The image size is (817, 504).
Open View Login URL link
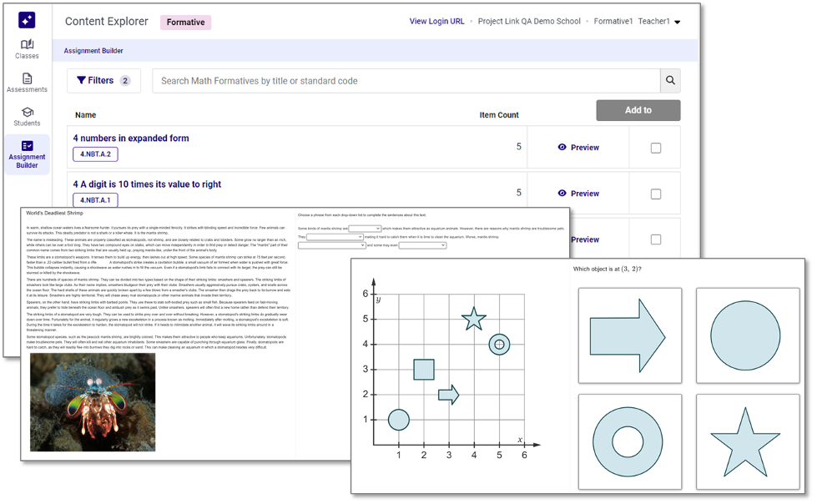pyautogui.click(x=436, y=22)
